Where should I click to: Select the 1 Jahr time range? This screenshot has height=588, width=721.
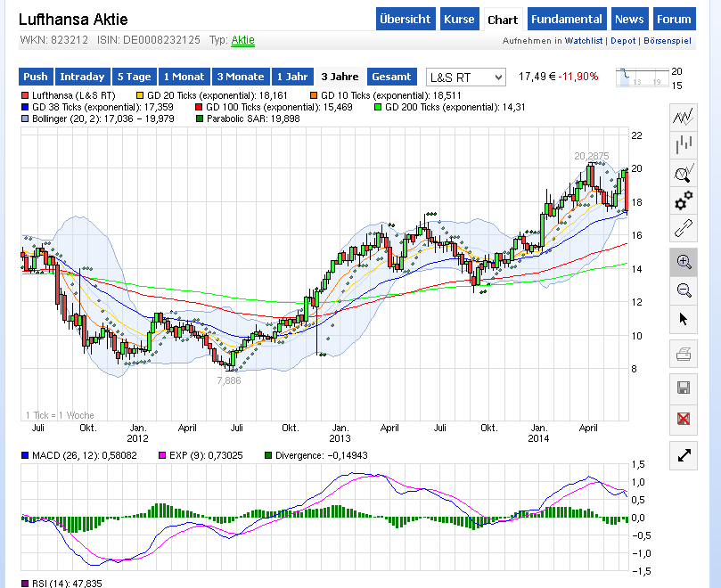pyautogui.click(x=291, y=78)
